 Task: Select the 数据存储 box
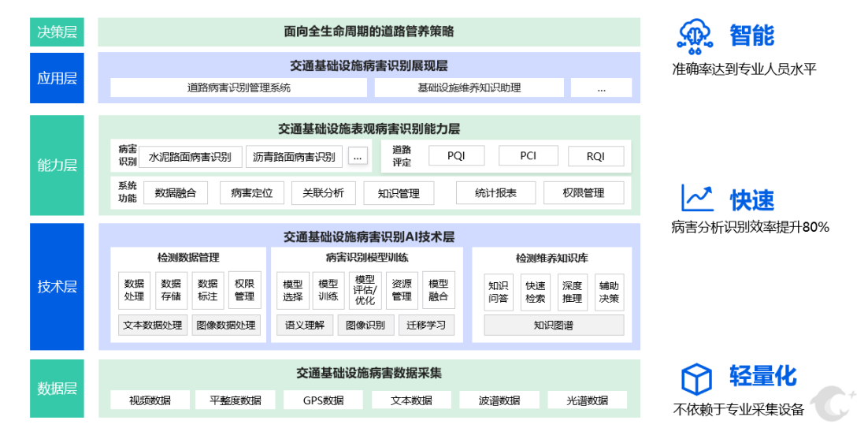(171, 290)
